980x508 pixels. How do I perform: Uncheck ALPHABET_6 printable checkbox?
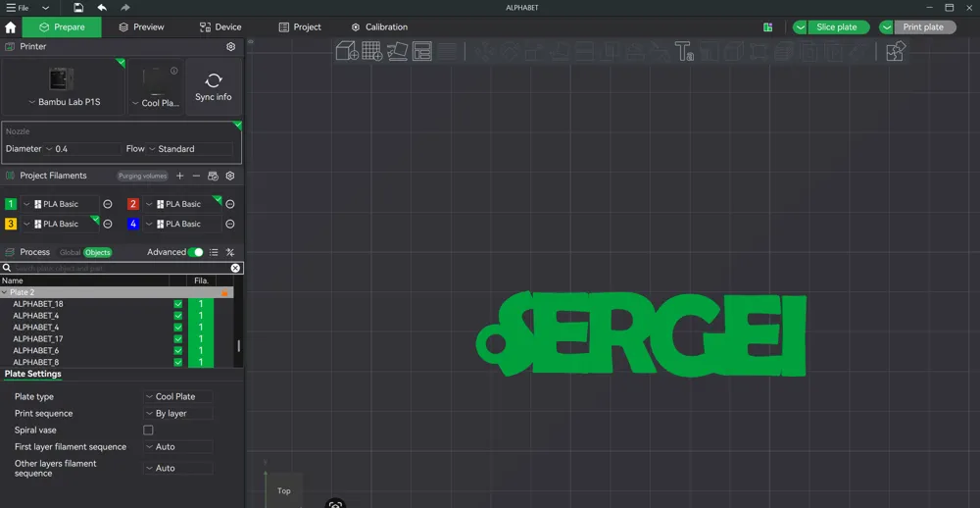(x=178, y=350)
